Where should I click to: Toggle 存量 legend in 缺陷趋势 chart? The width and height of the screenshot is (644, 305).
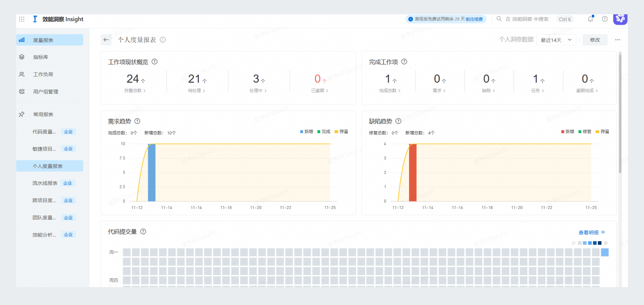pos(602,131)
